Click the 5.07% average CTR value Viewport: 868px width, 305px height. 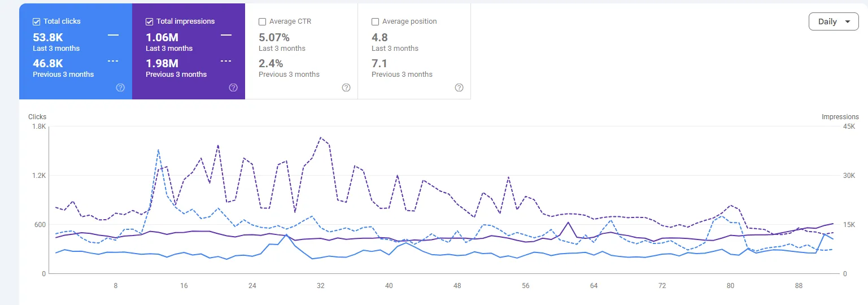(274, 38)
